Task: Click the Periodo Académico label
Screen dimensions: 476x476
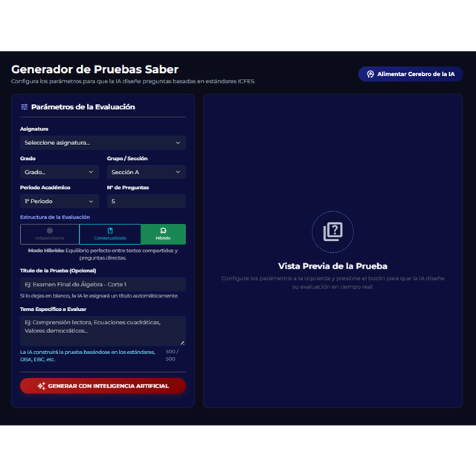Action: (x=45, y=187)
